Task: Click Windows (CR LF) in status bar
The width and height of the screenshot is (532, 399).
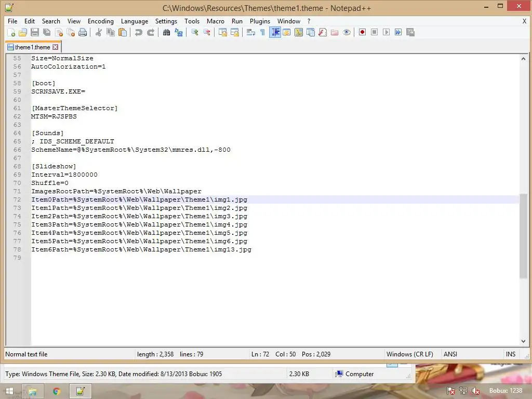Action: tap(409, 354)
